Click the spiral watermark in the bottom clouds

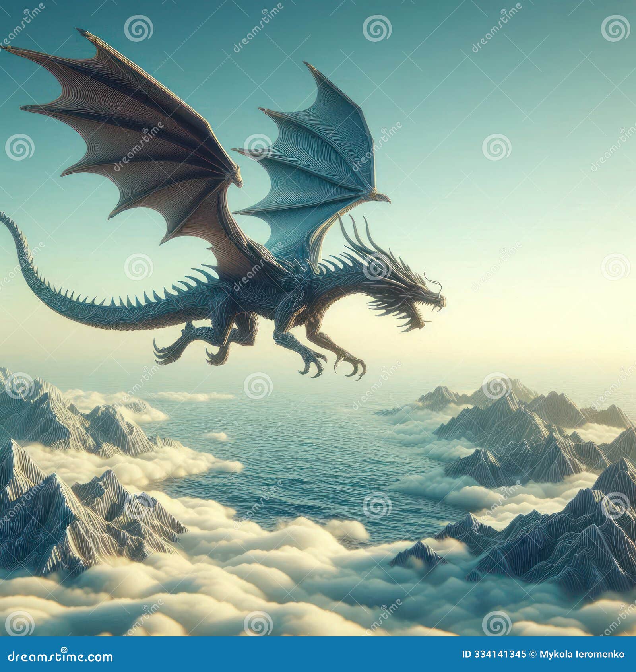258,623
